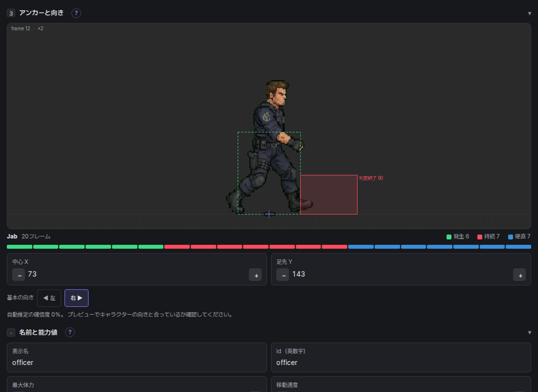Screen dimensions: 538x392
Task: Set base facing direction to 左
Action: 49,298
